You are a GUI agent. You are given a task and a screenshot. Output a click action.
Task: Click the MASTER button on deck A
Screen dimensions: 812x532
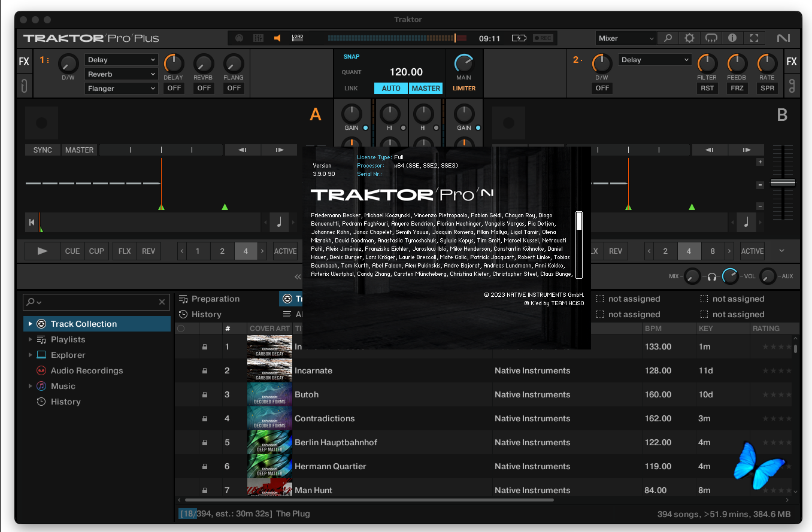point(80,150)
